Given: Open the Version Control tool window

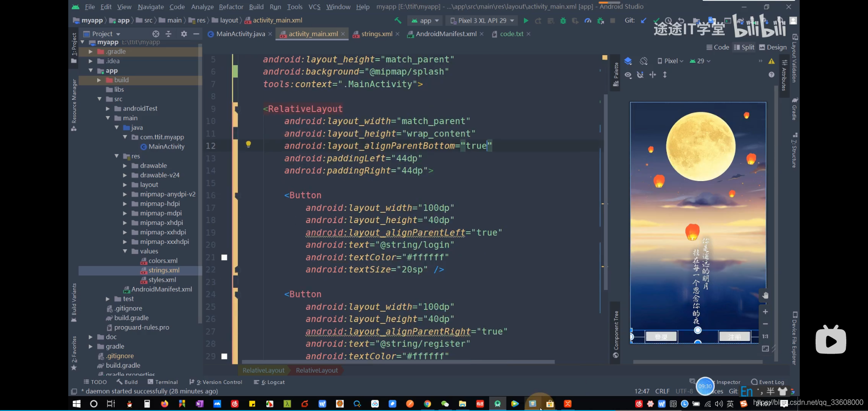Looking at the screenshot, I should (x=216, y=382).
